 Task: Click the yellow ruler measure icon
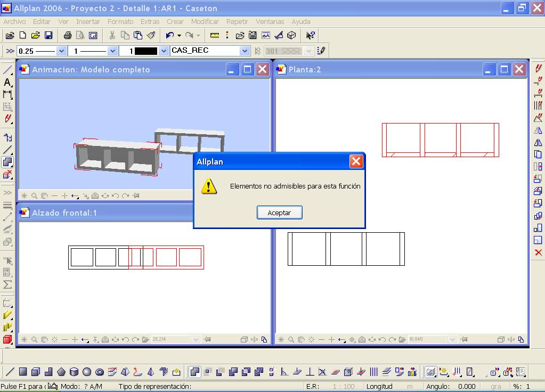[215, 35]
